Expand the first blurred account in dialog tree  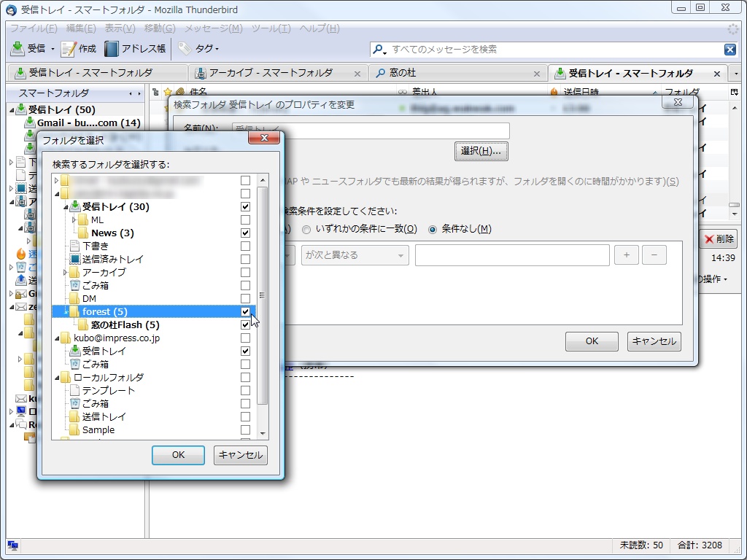click(57, 181)
